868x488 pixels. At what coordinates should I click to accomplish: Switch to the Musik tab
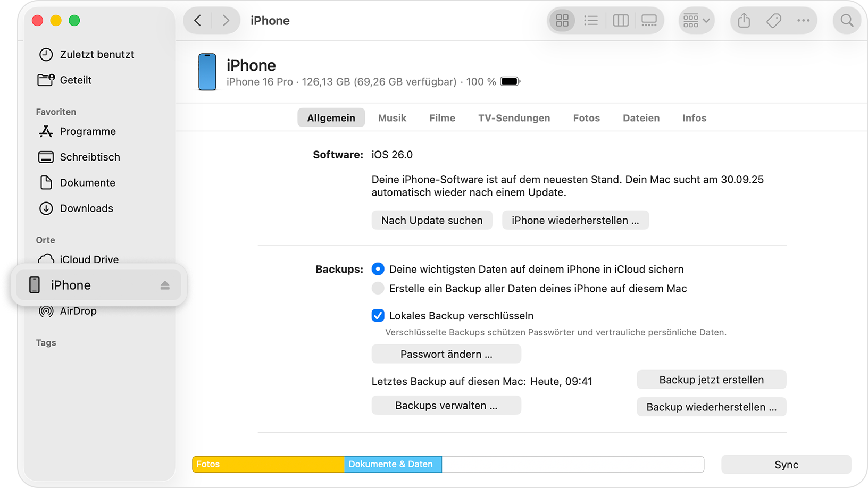[392, 117]
